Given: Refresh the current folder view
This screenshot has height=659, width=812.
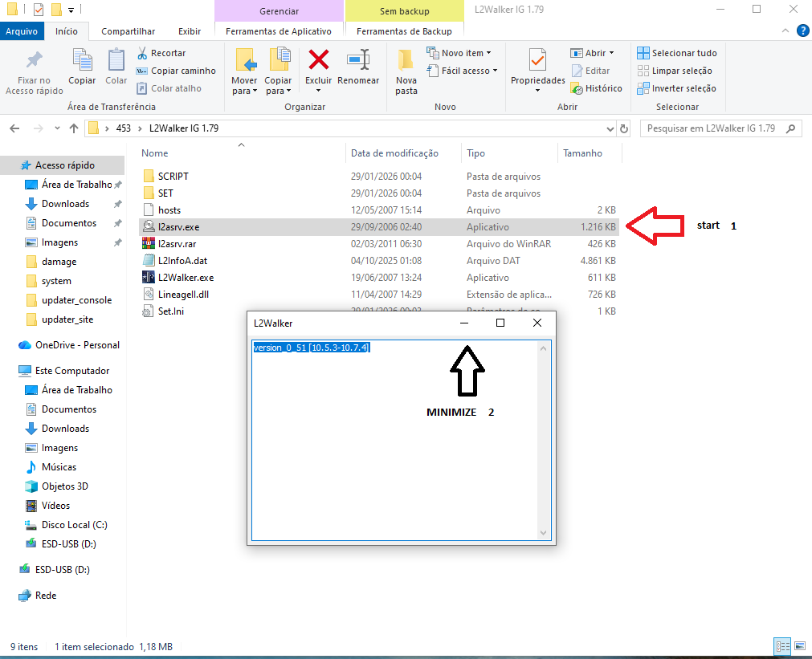Looking at the screenshot, I should pyautogui.click(x=624, y=128).
